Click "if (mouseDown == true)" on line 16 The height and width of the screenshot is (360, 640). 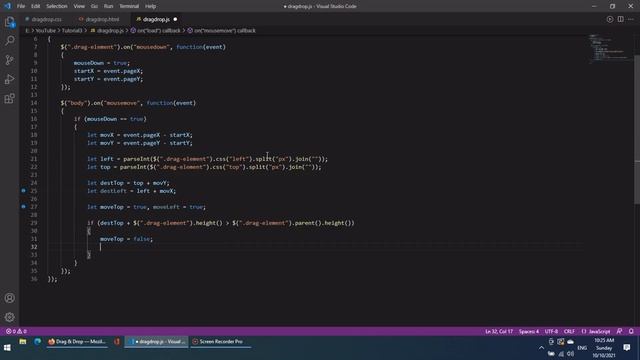(110, 119)
